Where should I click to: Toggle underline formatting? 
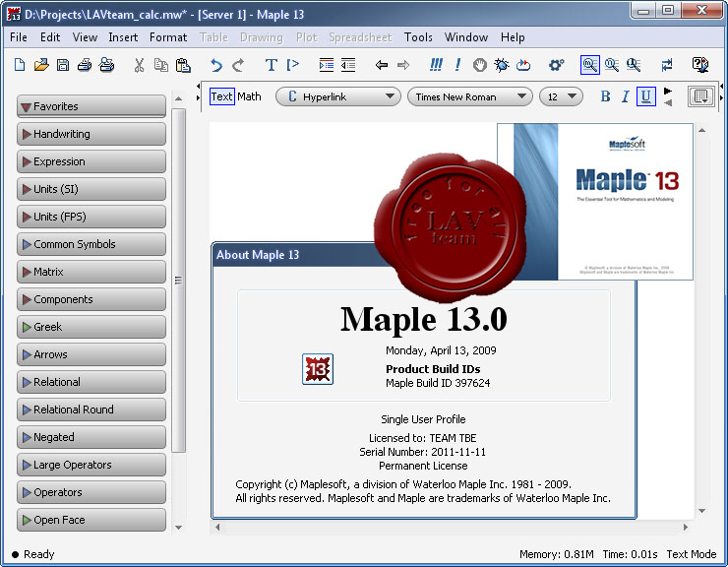645,96
